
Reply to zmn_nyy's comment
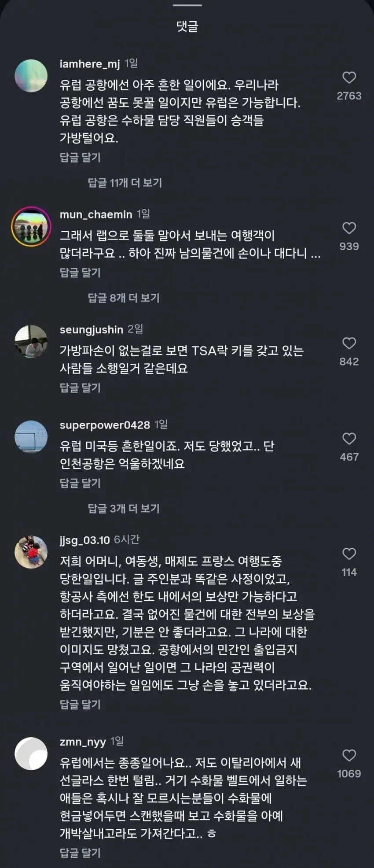pyautogui.click(x=80, y=853)
